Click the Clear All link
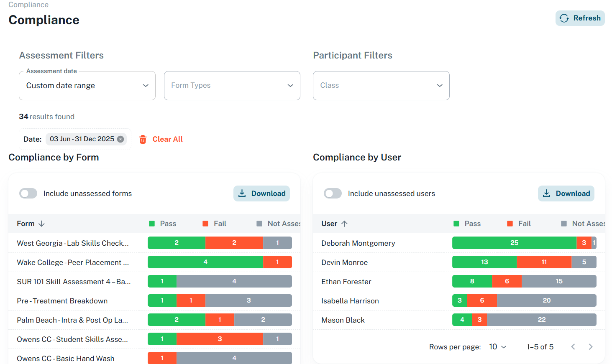This screenshot has height=364, width=612. click(167, 139)
